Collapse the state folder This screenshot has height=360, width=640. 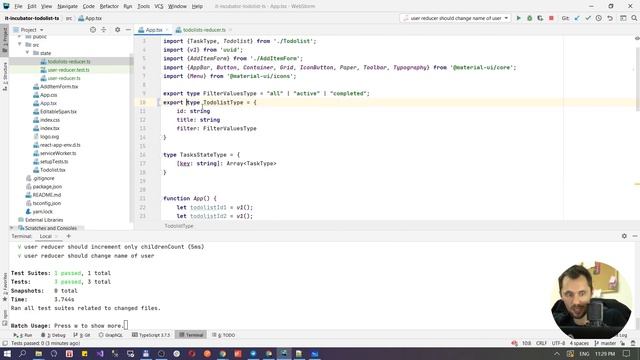(x=27, y=53)
